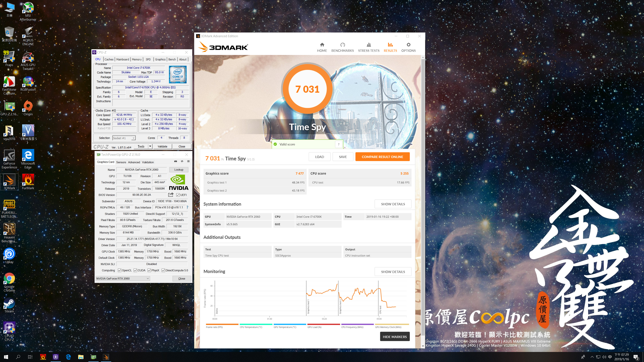Switch to CPU-Z Memory tab
Viewport: 644px width, 362px height.
[137, 59]
